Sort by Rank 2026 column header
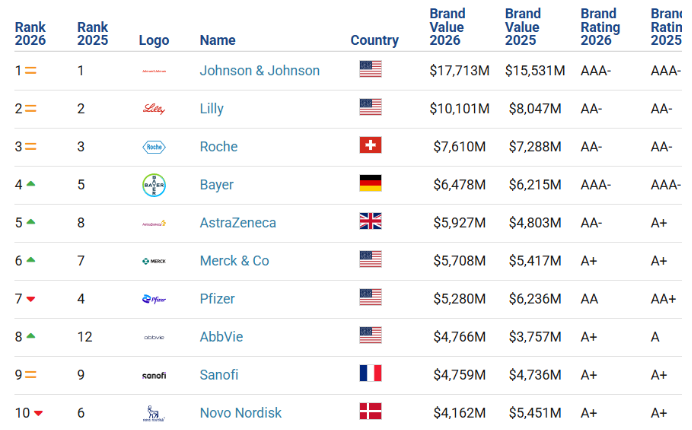692x430 pixels. click(30, 34)
